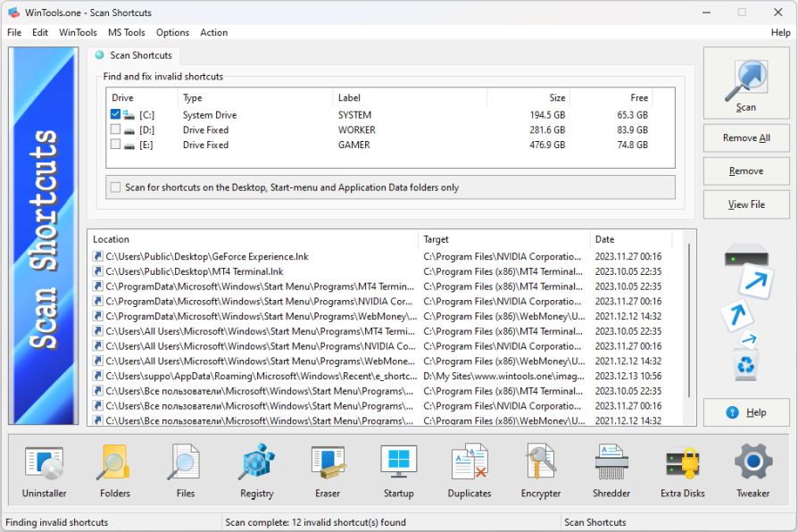Viewport: 798px width, 532px height.
Task: Check the D: drive checkbox
Action: tap(115, 129)
